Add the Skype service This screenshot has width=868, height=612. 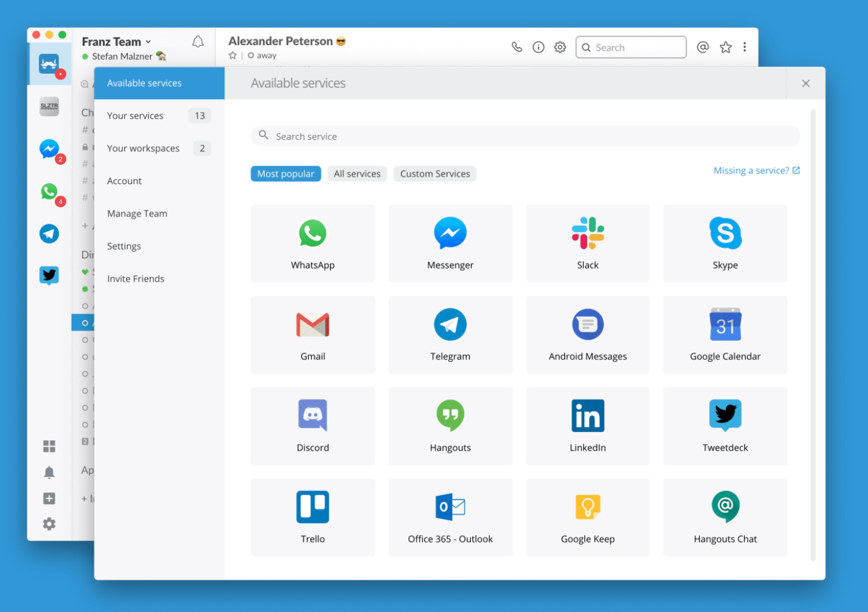(x=725, y=243)
